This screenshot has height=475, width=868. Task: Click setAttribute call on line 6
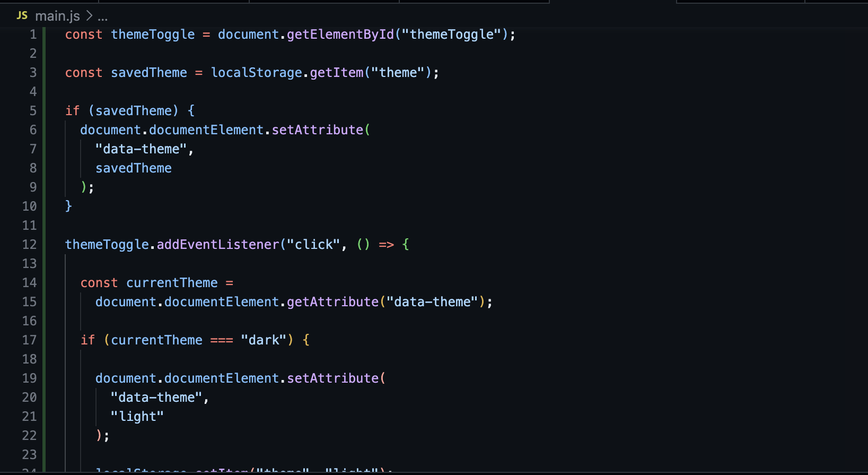tap(318, 130)
